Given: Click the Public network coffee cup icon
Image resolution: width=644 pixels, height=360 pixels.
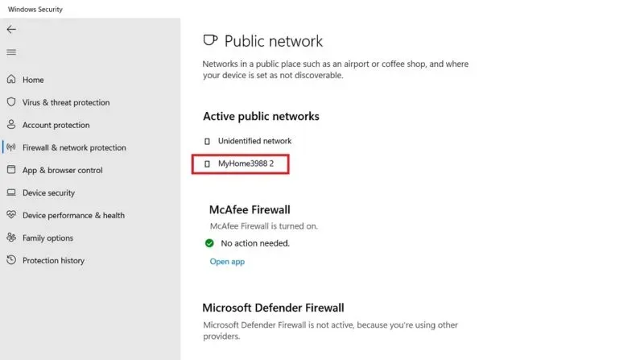Looking at the screenshot, I should click(209, 41).
